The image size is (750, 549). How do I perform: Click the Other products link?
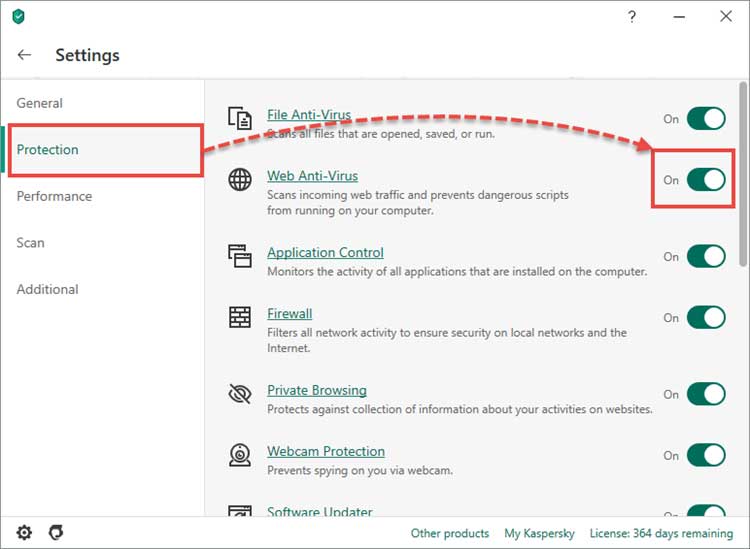click(450, 533)
